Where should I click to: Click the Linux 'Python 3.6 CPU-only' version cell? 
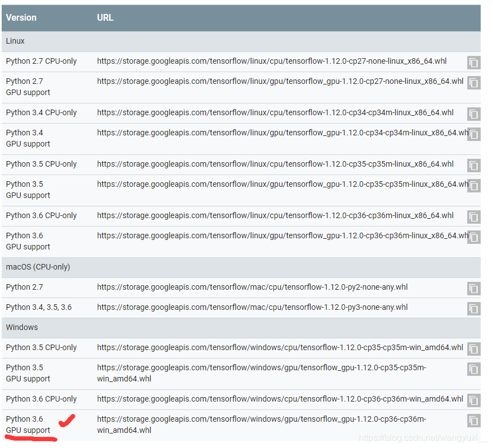pos(41,215)
